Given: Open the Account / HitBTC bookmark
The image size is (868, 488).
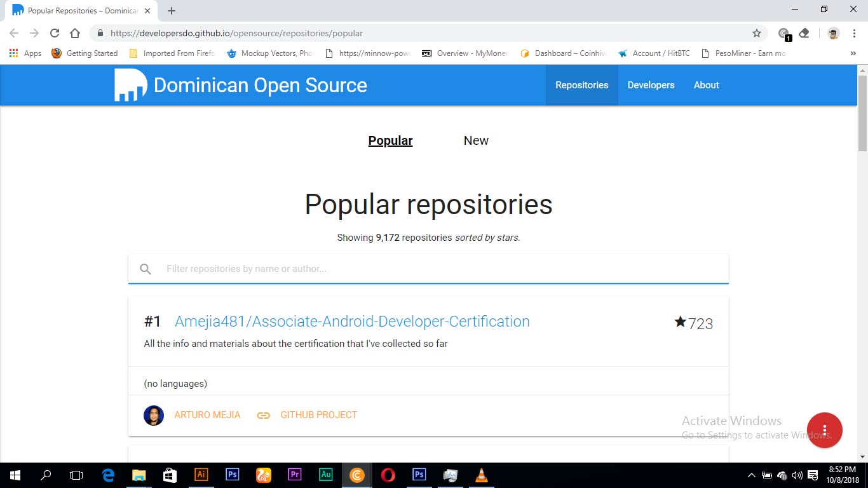Looking at the screenshot, I should [x=654, y=53].
